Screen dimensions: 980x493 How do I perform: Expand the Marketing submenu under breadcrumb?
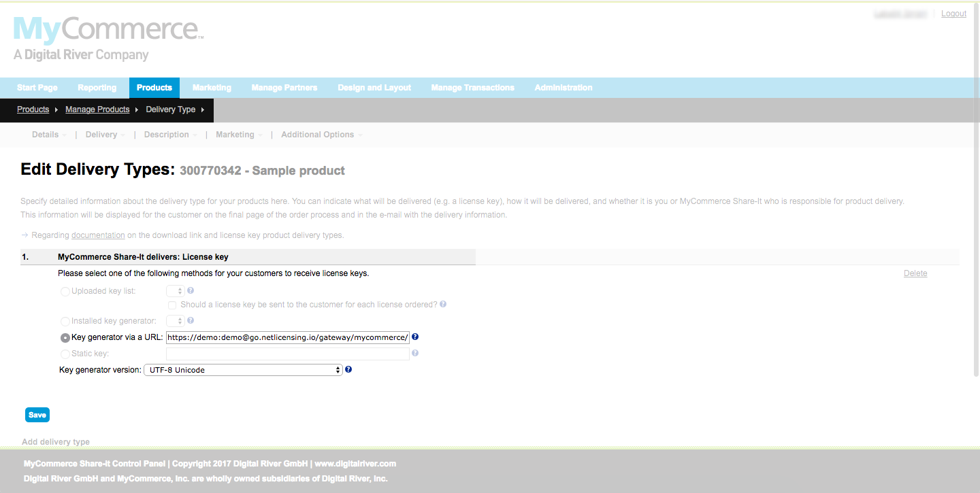pos(240,135)
